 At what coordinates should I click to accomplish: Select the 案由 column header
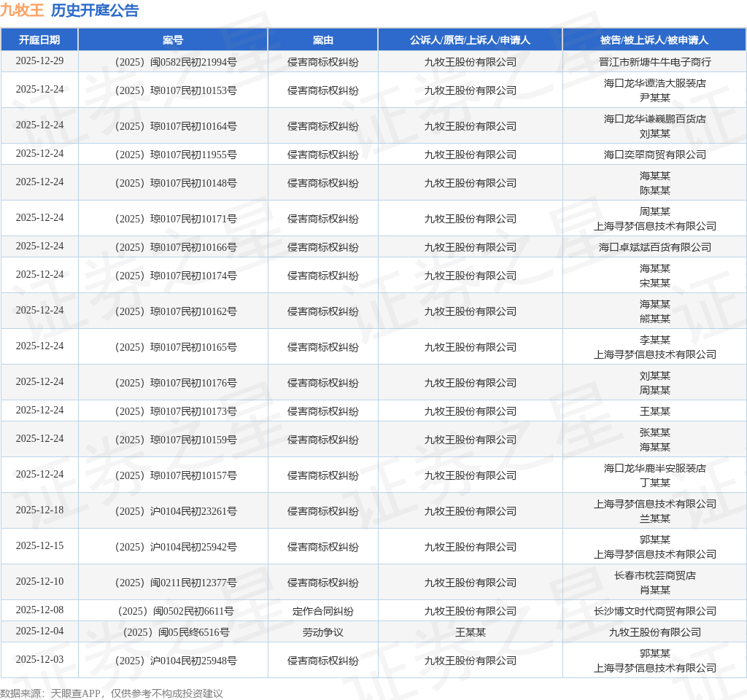click(323, 40)
